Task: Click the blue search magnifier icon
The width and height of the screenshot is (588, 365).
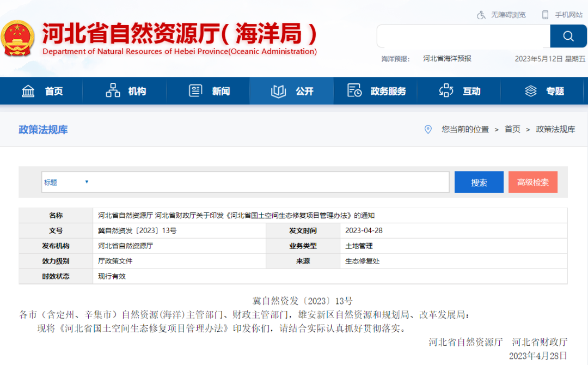Action: coord(568,36)
